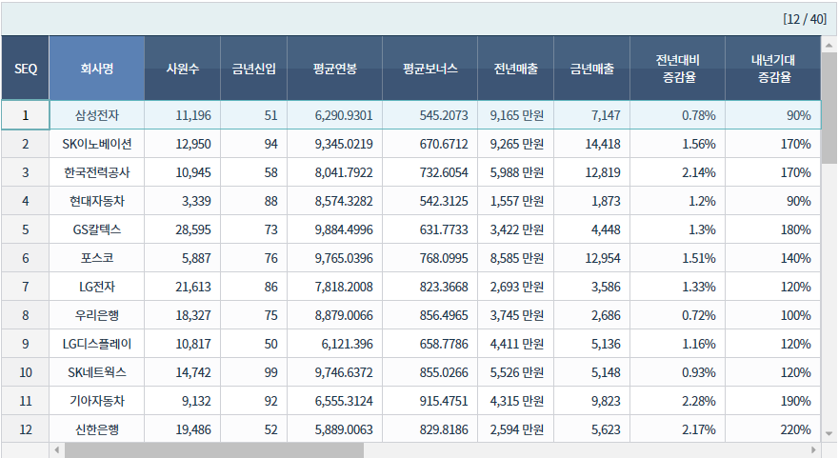The image size is (839, 458).
Task: Select the 신한은행 company cell
Action: tap(97, 429)
